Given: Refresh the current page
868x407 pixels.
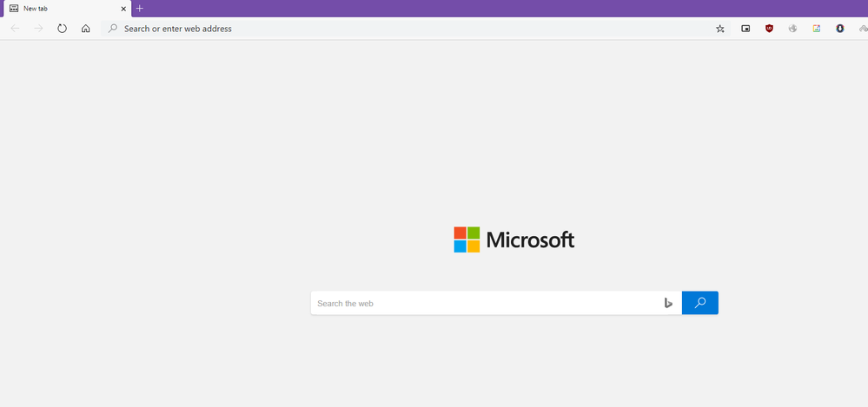Looking at the screenshot, I should (62, 28).
